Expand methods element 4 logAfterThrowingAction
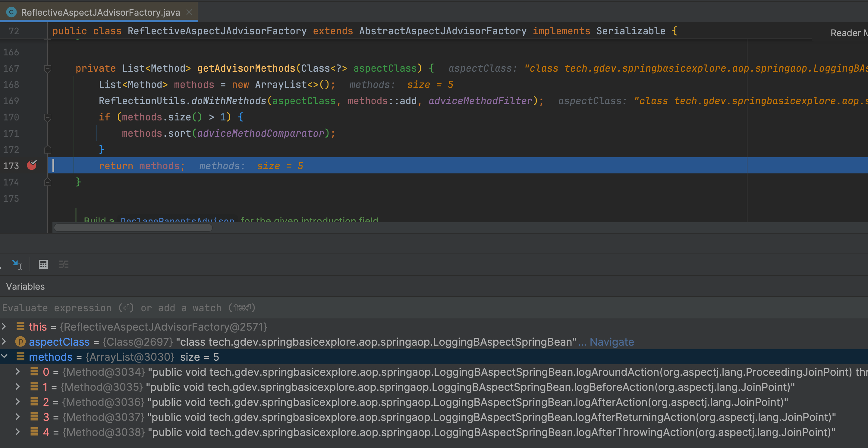This screenshot has height=448, width=868. [x=17, y=432]
